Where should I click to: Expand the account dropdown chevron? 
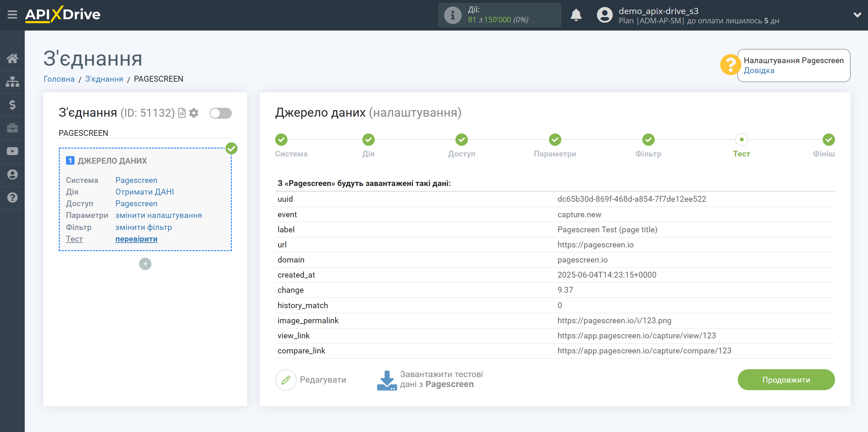[857, 15]
